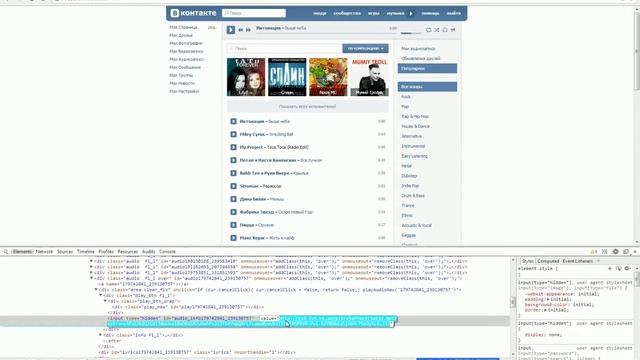640x360 pixels.
Task: Click the DevTools warnings counter icon
Action: click(593, 252)
